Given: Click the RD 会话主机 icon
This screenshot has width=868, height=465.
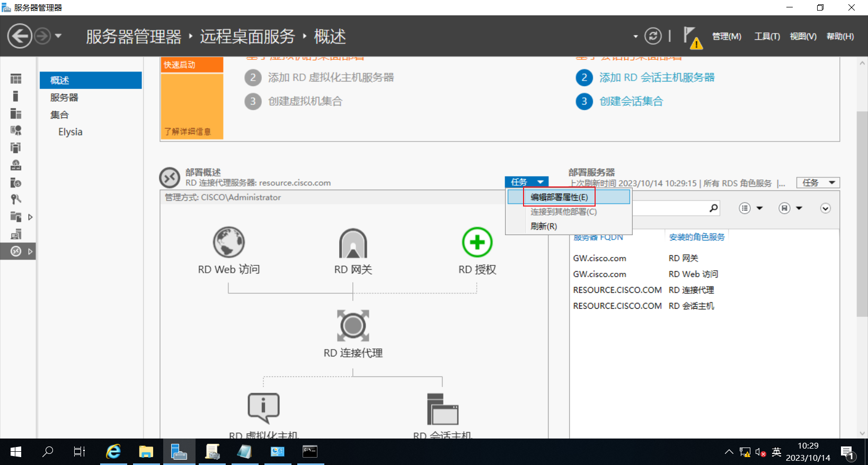Looking at the screenshot, I should pyautogui.click(x=442, y=408).
